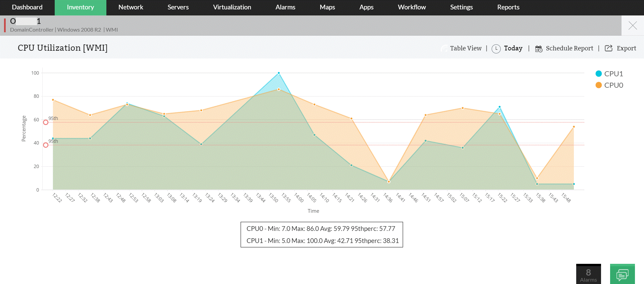Toggle CPU0 series in chart legend
Viewport: 644px width, 284px height.
coord(613,85)
